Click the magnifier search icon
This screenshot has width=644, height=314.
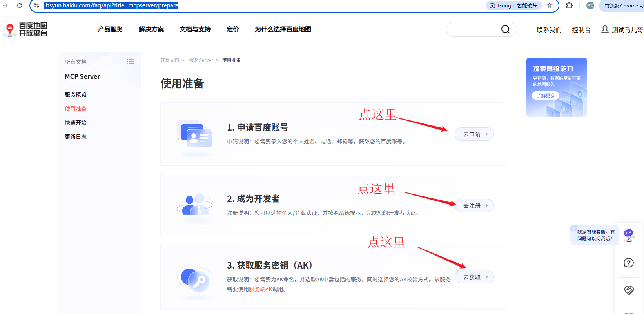coord(506,29)
